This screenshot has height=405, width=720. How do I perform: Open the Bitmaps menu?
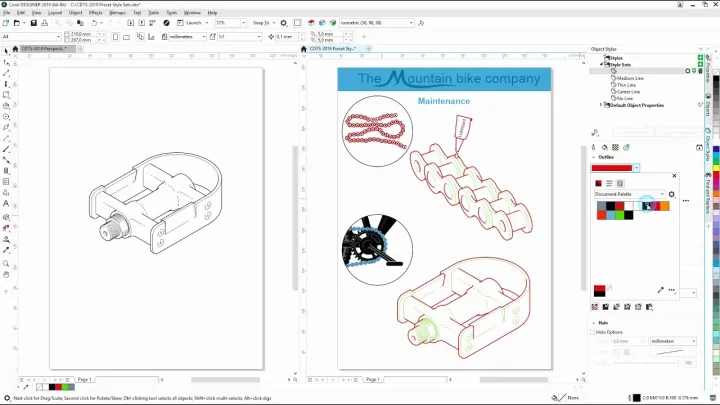[118, 13]
